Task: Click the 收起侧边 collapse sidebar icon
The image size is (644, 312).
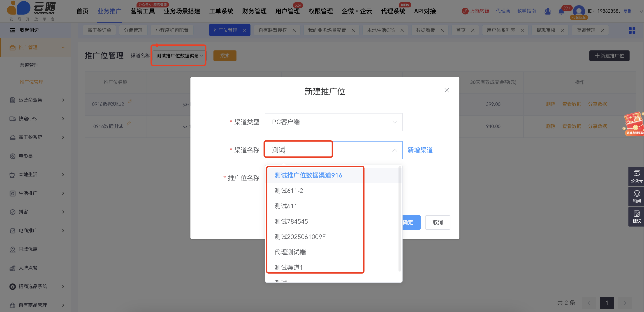Action: (x=12, y=30)
